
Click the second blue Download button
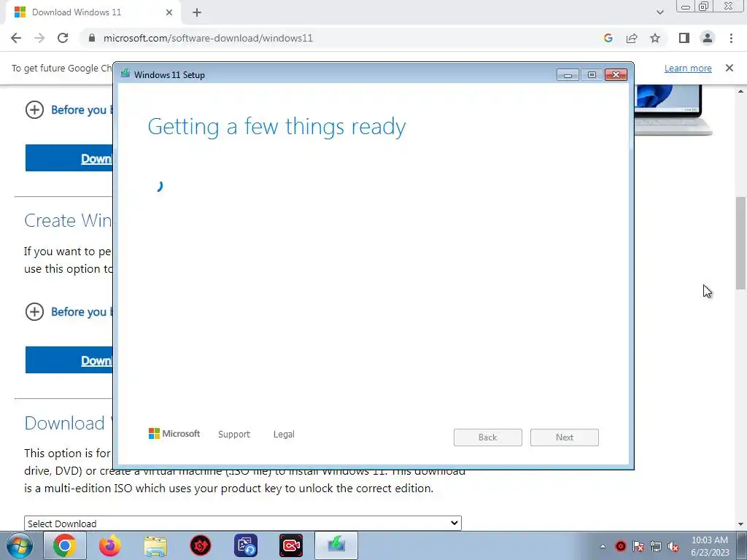[69, 360]
